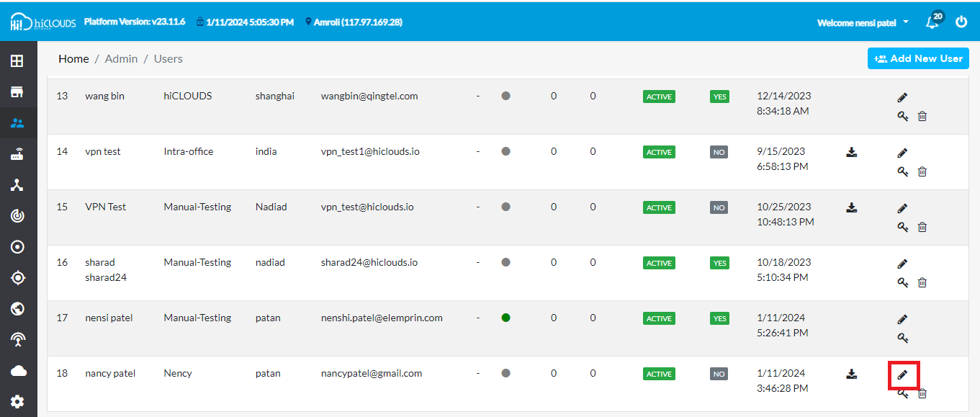The width and height of the screenshot is (980, 417).
Task: Select email sharad24@hiclouds.io
Action: (369, 262)
